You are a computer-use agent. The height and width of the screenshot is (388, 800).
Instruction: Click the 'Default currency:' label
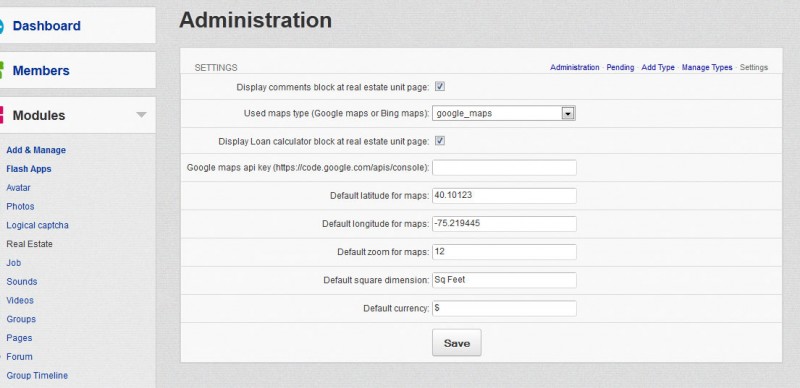396,308
